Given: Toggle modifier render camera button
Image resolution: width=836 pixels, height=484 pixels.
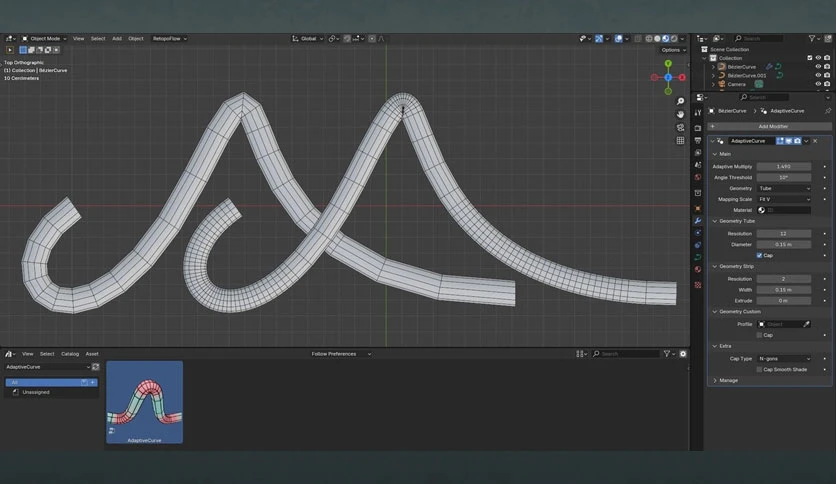Looking at the screenshot, I should (x=797, y=141).
